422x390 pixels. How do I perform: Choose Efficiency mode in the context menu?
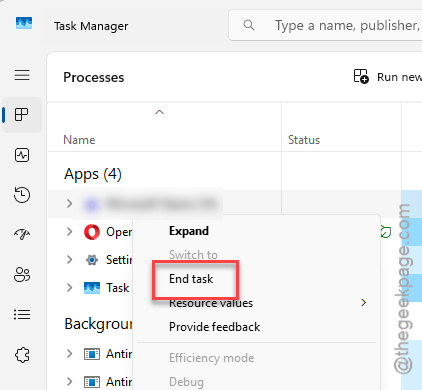click(x=211, y=358)
